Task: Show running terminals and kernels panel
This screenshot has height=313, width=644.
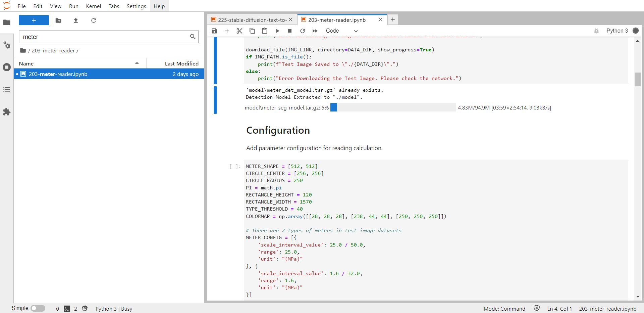Action: pyautogui.click(x=7, y=67)
